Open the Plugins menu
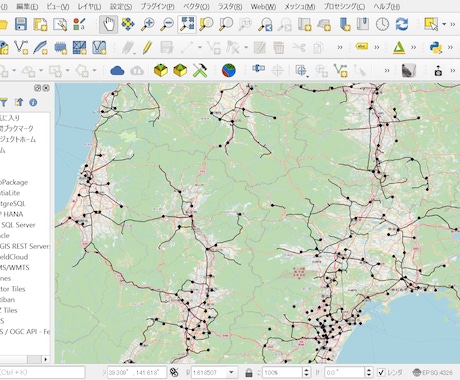 click(x=157, y=7)
